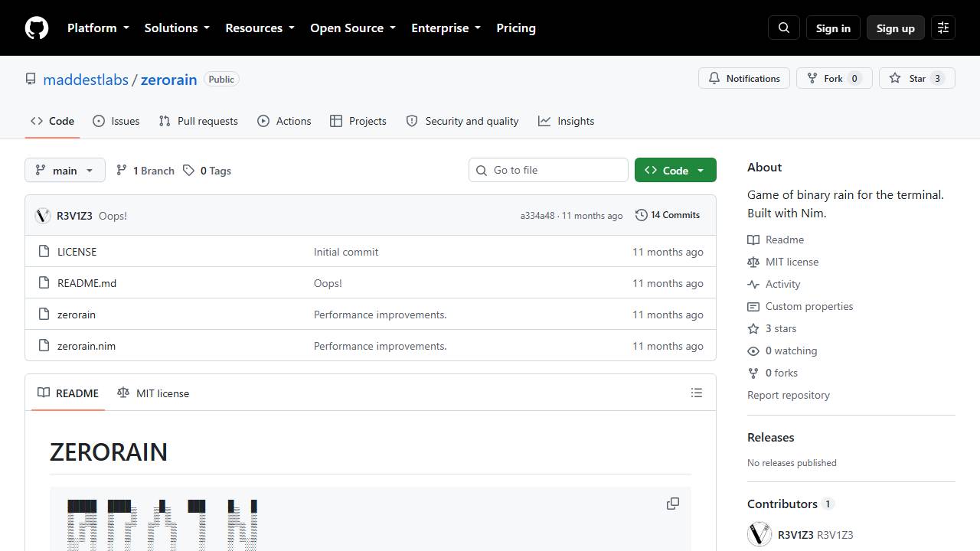980x551 pixels.
Task: Open the Projects tab
Action: coord(358,121)
